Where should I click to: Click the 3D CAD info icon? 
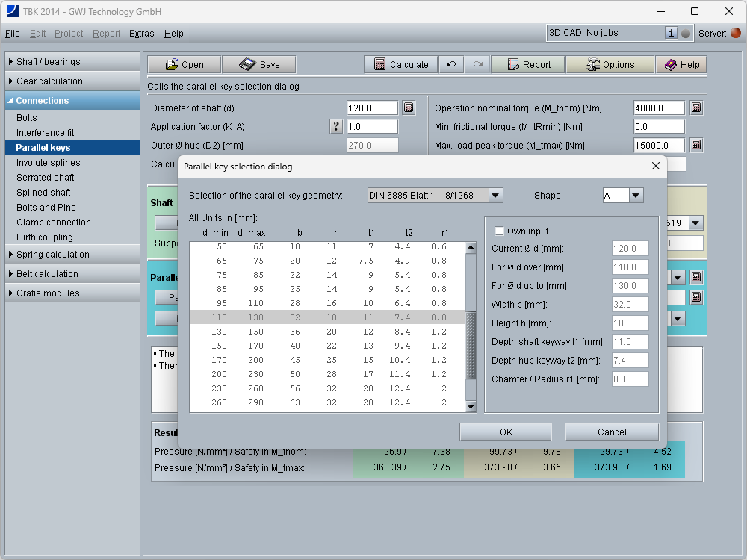(x=671, y=33)
